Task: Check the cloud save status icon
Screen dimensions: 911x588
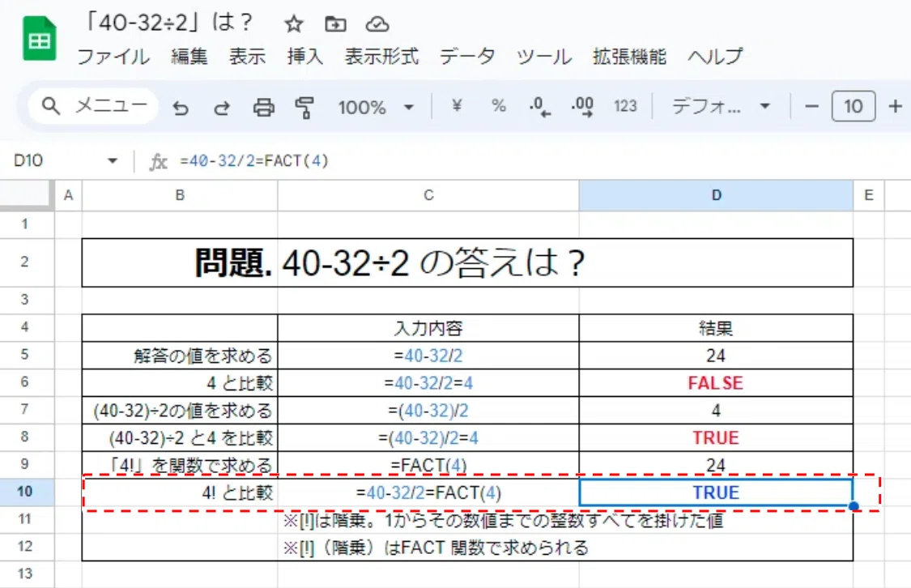Action: point(377,23)
